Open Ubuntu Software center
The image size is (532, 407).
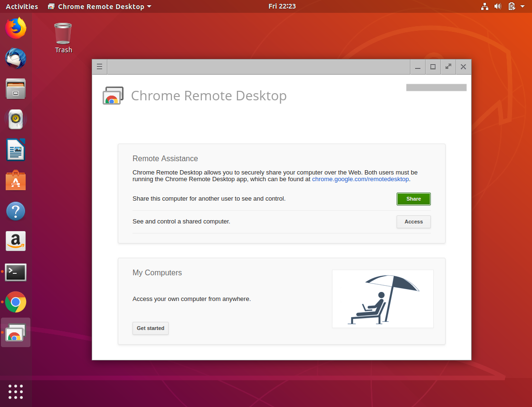[16, 180]
